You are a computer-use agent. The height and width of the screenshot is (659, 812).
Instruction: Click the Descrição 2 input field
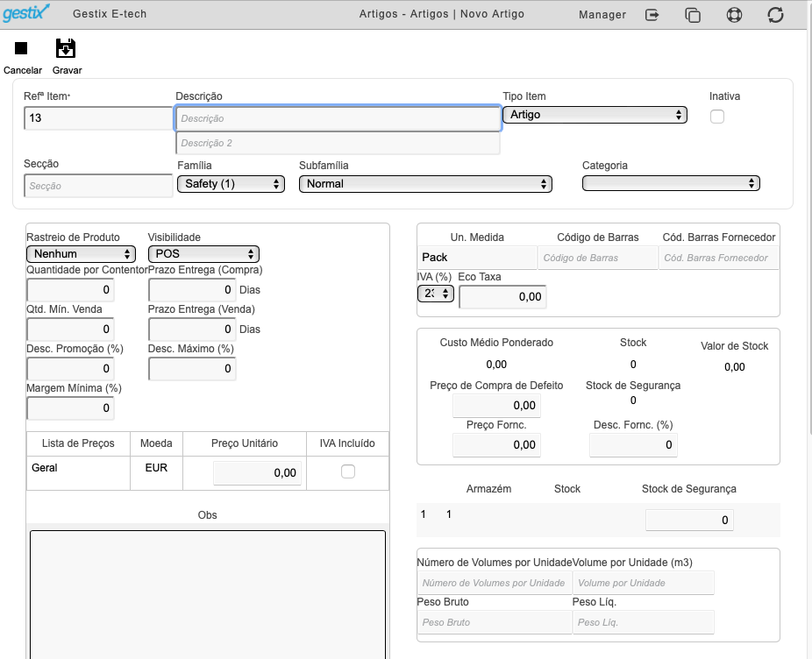pyautogui.click(x=338, y=143)
